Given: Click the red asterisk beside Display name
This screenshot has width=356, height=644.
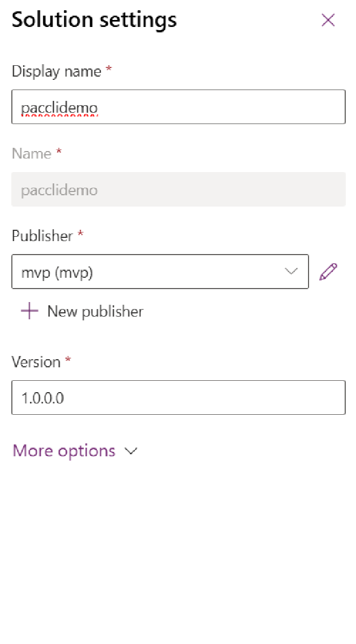Looking at the screenshot, I should (x=109, y=70).
